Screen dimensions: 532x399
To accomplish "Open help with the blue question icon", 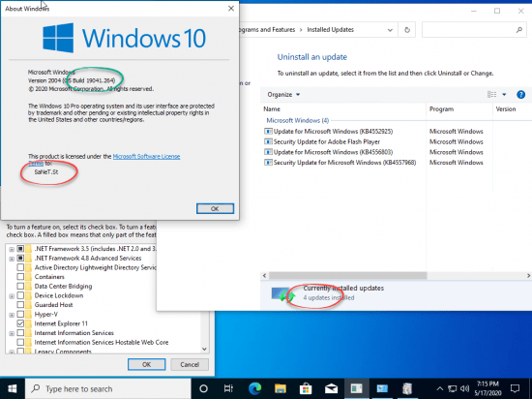I will point(520,94).
